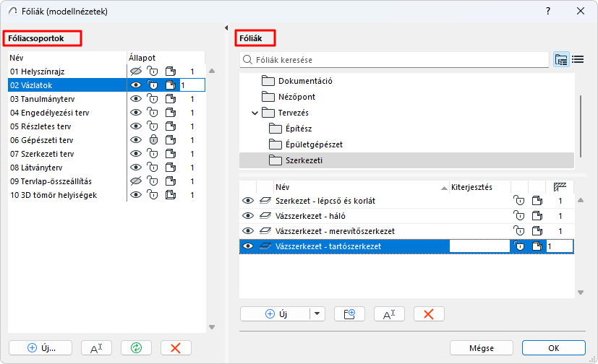Click red delete icon below layer combinations
Viewport: 598px width, 364px height.
tap(175, 347)
